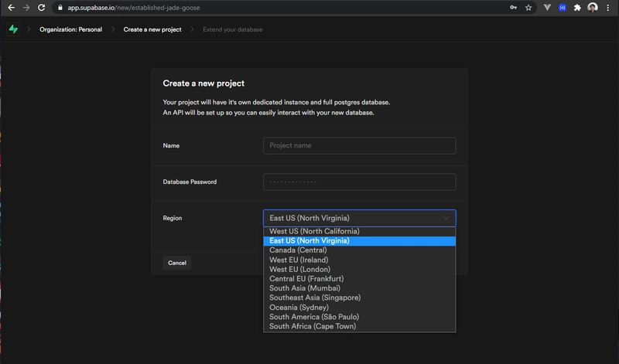Click the Region dropdown chevron arrow
Image resolution: width=619 pixels, height=364 pixels.
(x=446, y=218)
